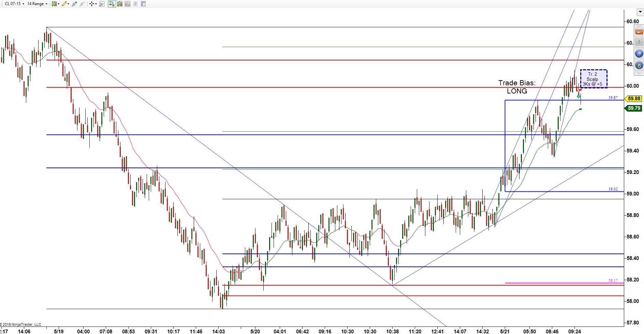The image size is (644, 334).
Task: Activate the zoom frame magnifier tool
Action: point(102,4)
